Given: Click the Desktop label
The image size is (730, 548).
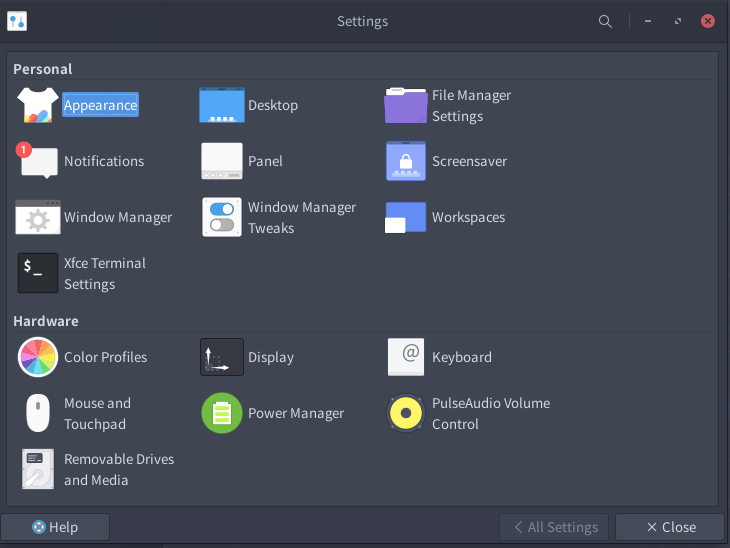Looking at the screenshot, I should point(273,105).
